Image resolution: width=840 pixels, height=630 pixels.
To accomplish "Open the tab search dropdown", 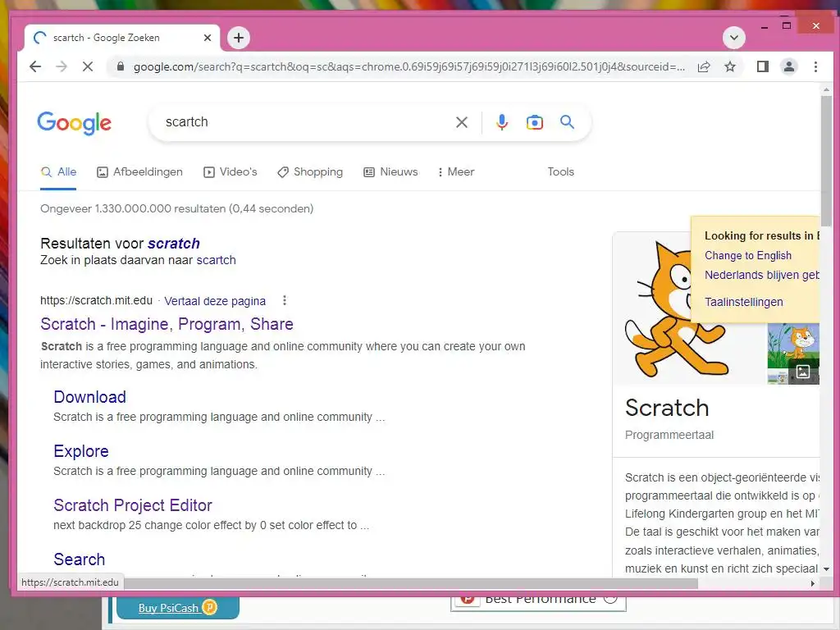I will click(734, 38).
